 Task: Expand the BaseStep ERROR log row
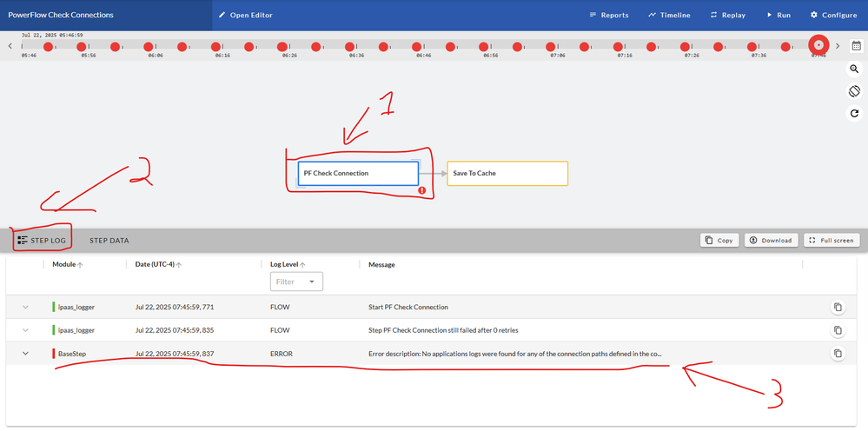[25, 354]
